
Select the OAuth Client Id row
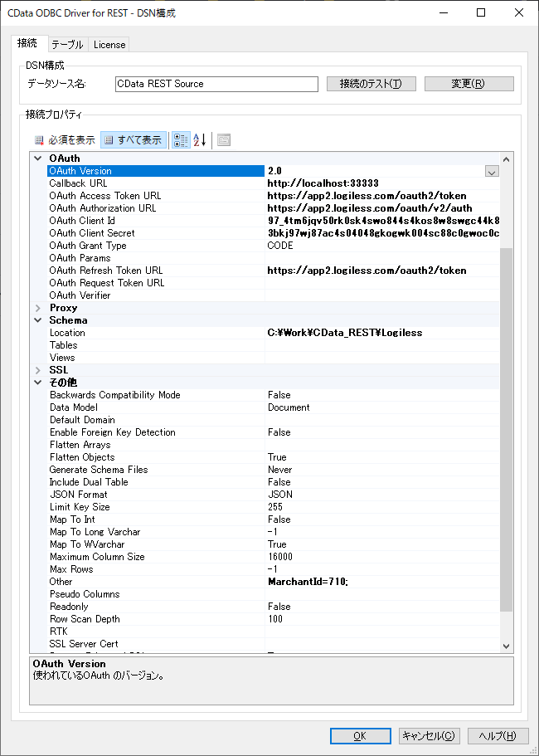tap(274, 221)
